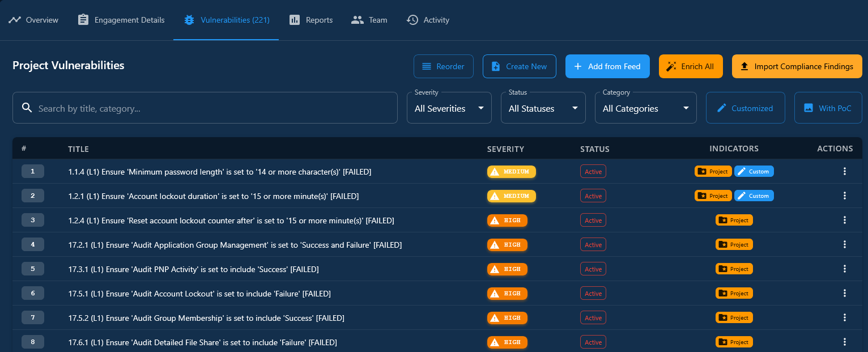Click HIGH severity badge in row 7
868x352 pixels.
pyautogui.click(x=507, y=317)
